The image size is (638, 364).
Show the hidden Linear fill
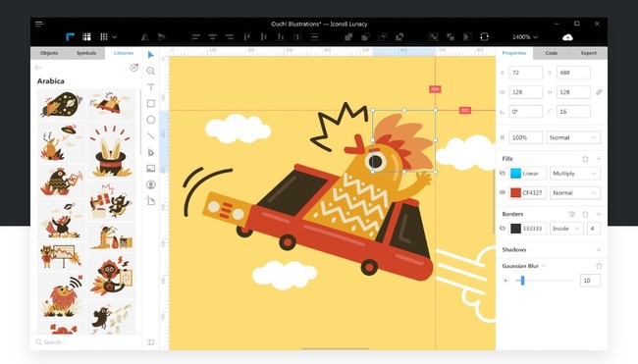click(x=503, y=174)
